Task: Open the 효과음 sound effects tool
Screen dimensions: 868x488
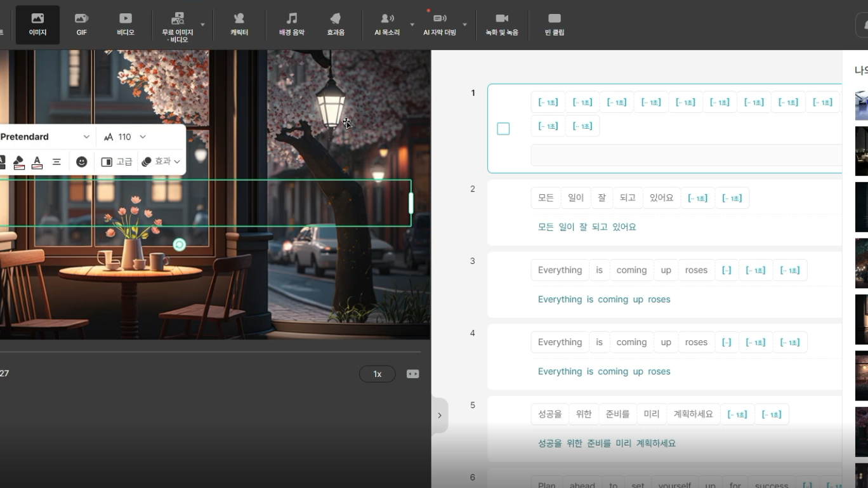Action: click(x=336, y=25)
